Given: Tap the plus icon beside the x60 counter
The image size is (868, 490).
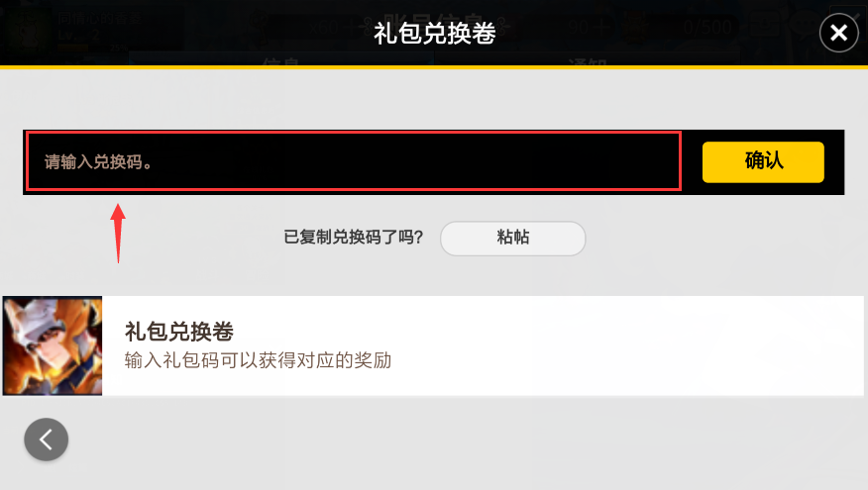Looking at the screenshot, I should (x=351, y=27).
